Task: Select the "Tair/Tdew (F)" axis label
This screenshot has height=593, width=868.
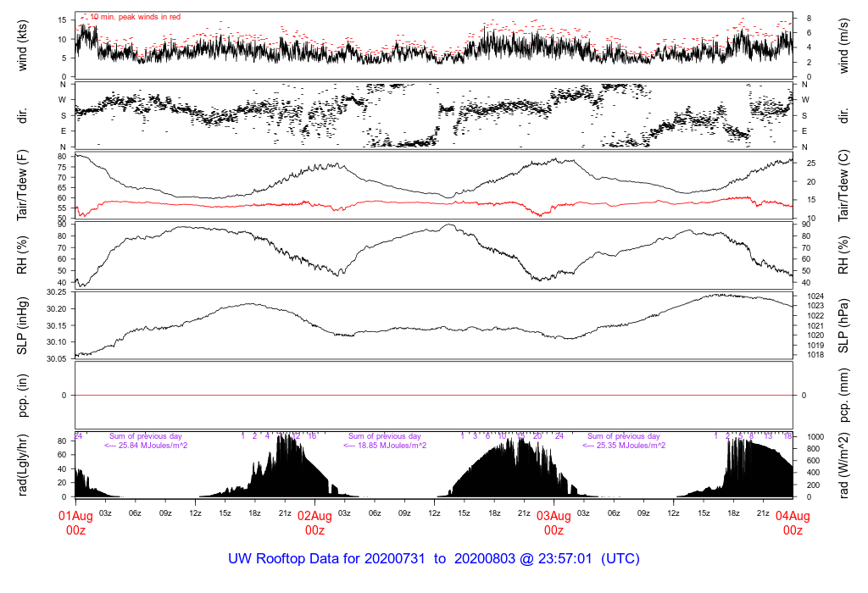Action: 24,185
